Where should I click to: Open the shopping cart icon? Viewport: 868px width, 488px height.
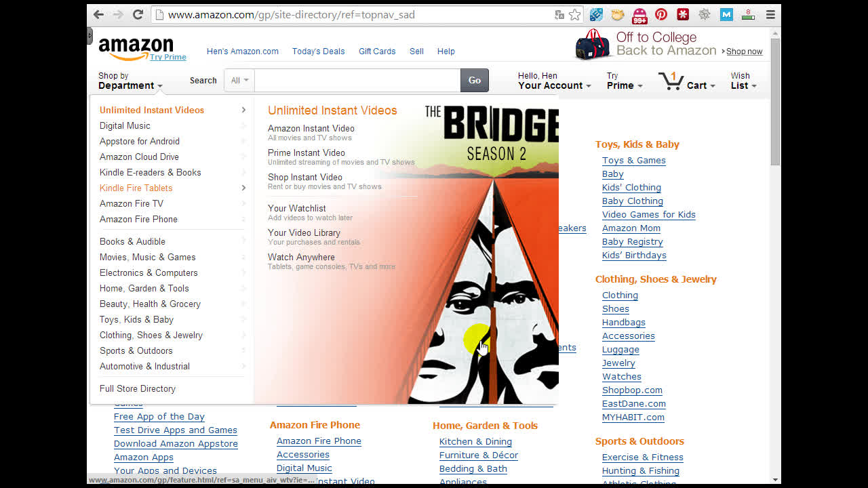[671, 81]
